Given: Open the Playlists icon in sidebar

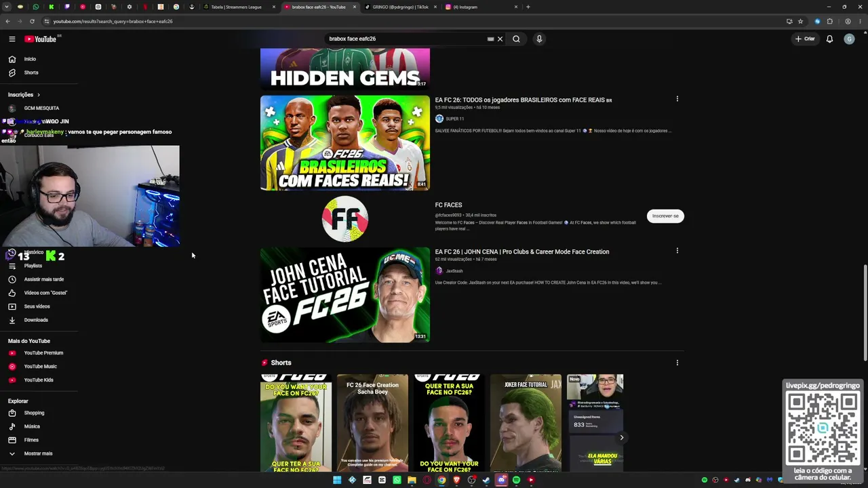Looking at the screenshot, I should 12,266.
